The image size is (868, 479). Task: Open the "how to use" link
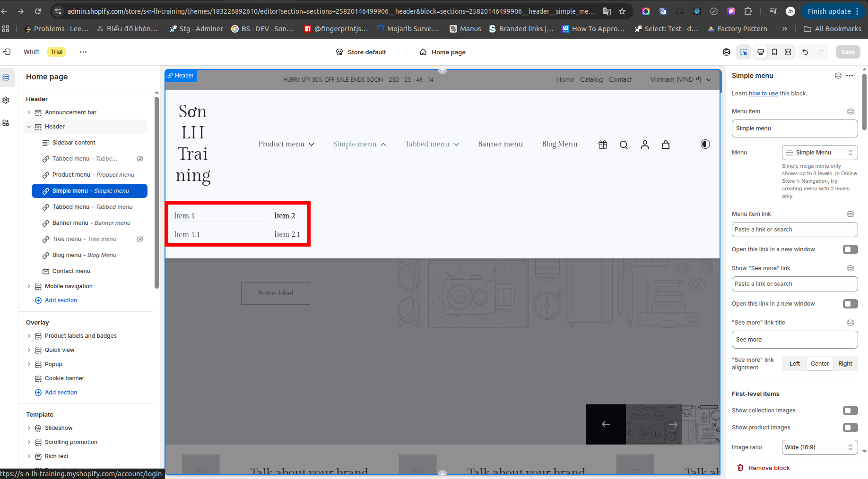pos(763,94)
